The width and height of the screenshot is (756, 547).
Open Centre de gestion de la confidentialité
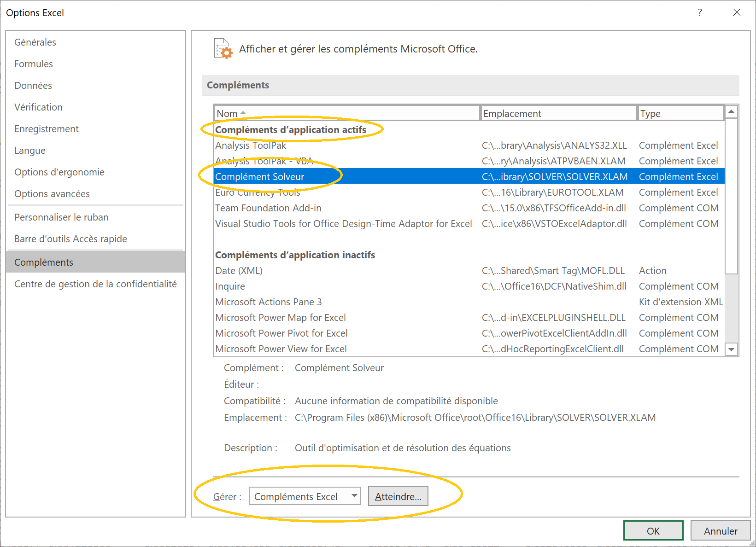pyautogui.click(x=95, y=284)
